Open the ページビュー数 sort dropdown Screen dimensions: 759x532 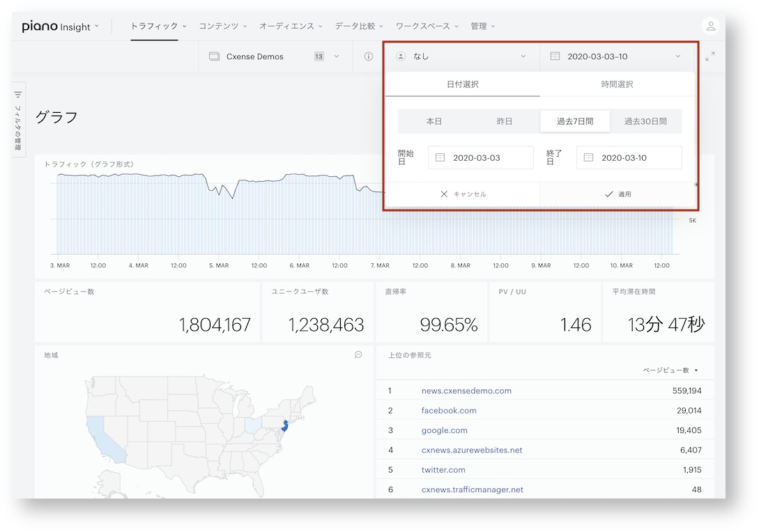coord(670,370)
